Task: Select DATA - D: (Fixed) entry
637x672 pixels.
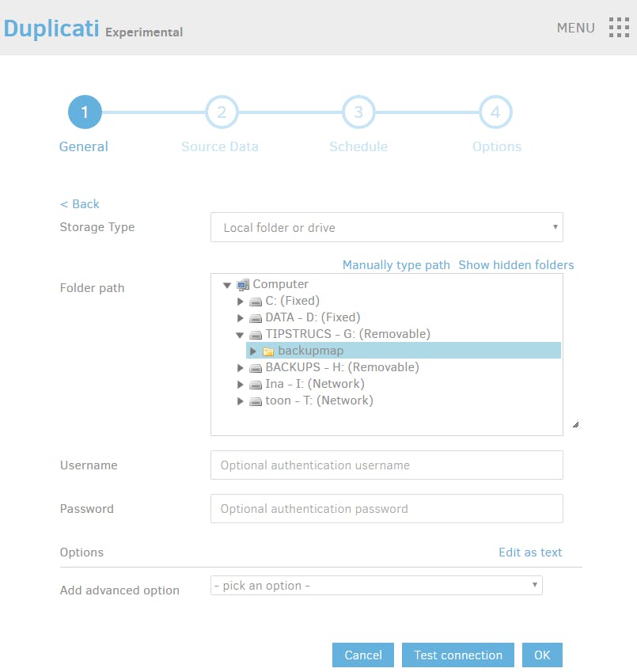Action: [x=313, y=317]
